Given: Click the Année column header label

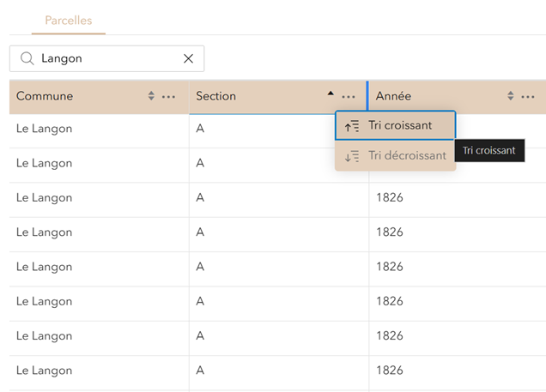Looking at the screenshot, I should 393,96.
